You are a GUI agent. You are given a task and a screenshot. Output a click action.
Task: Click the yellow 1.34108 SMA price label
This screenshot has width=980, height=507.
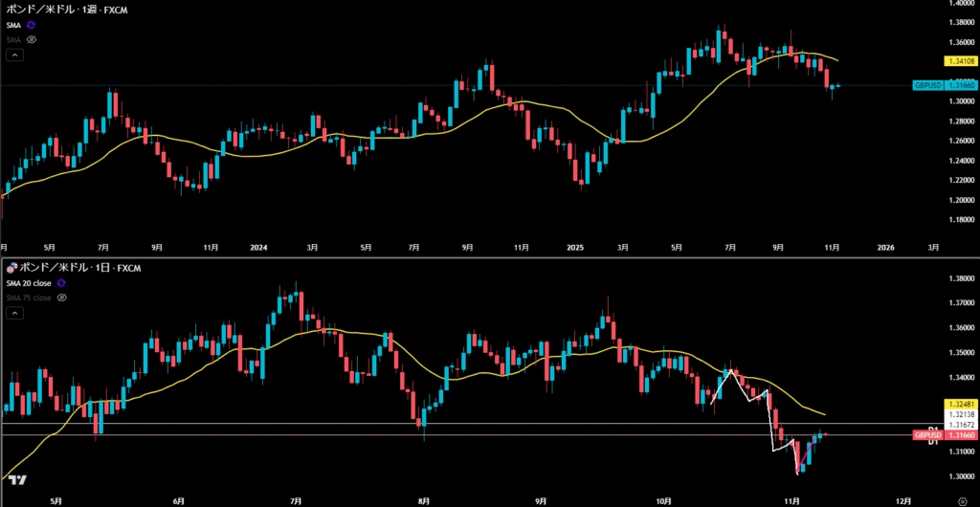(x=960, y=60)
